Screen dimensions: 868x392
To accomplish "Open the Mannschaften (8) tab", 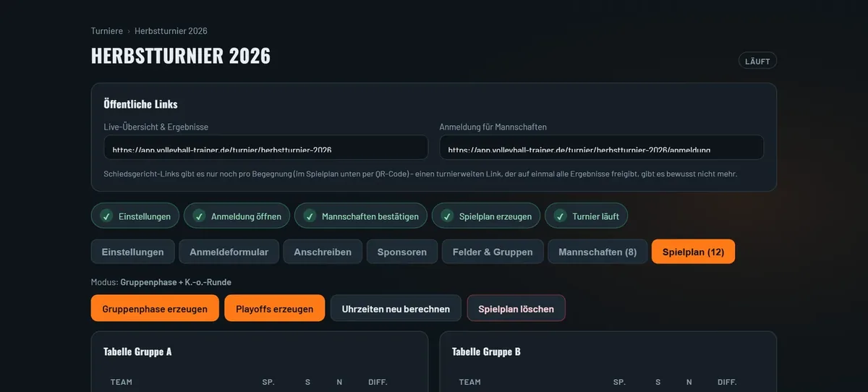I will tap(597, 252).
